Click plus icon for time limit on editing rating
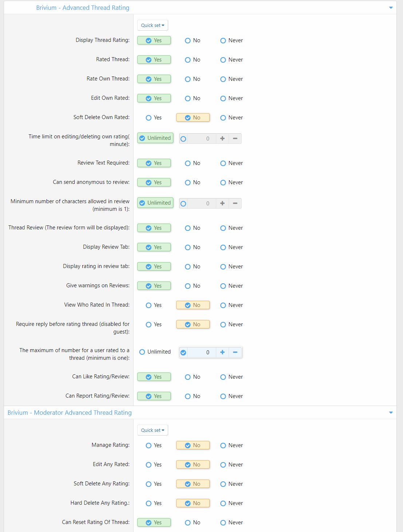Image resolution: width=403 pixels, height=532 pixels. coord(222,138)
